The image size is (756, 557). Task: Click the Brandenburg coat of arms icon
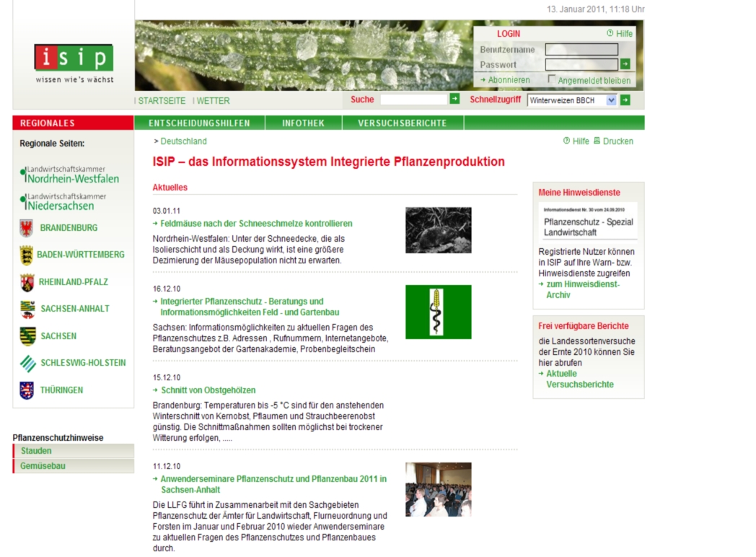coord(27,228)
